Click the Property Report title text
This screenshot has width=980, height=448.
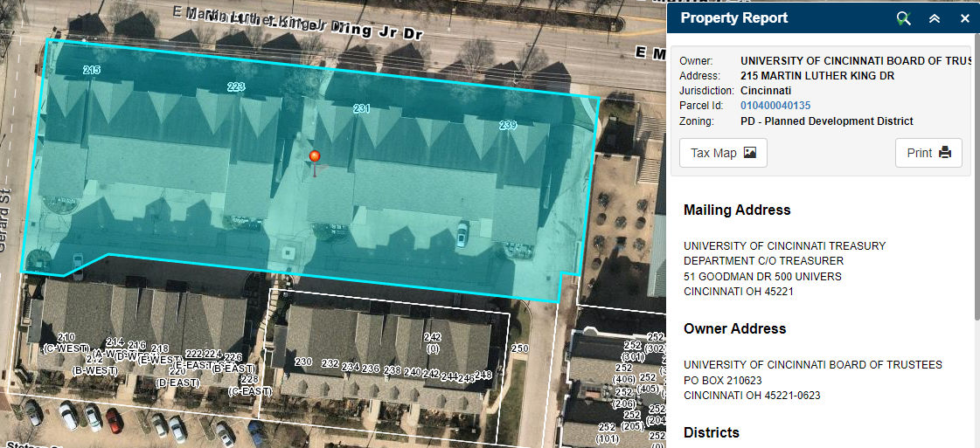click(733, 18)
